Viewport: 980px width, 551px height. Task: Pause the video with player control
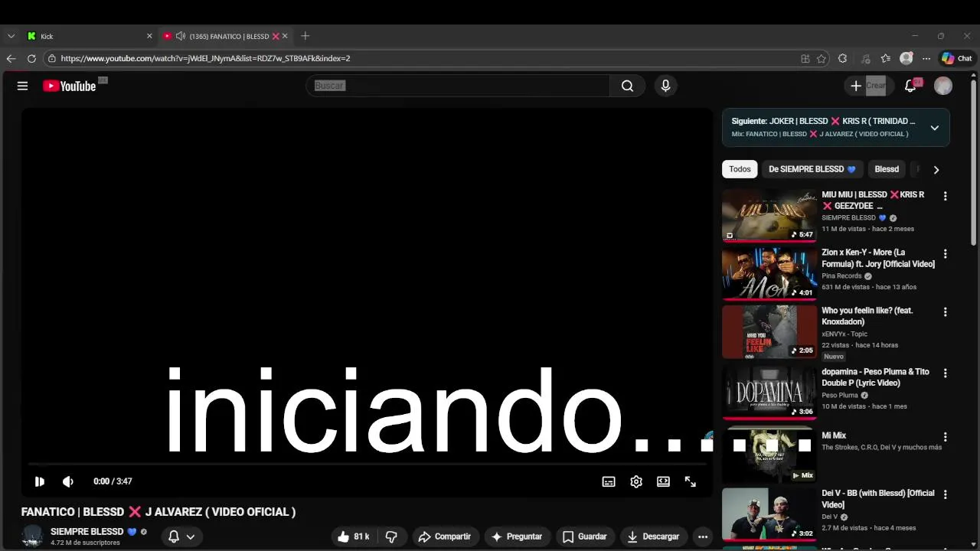tap(40, 481)
